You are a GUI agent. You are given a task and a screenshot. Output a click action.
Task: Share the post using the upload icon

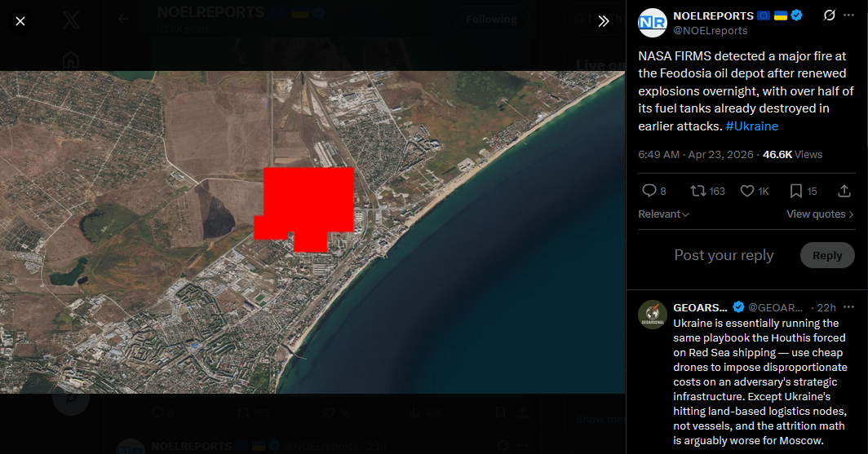point(844,191)
